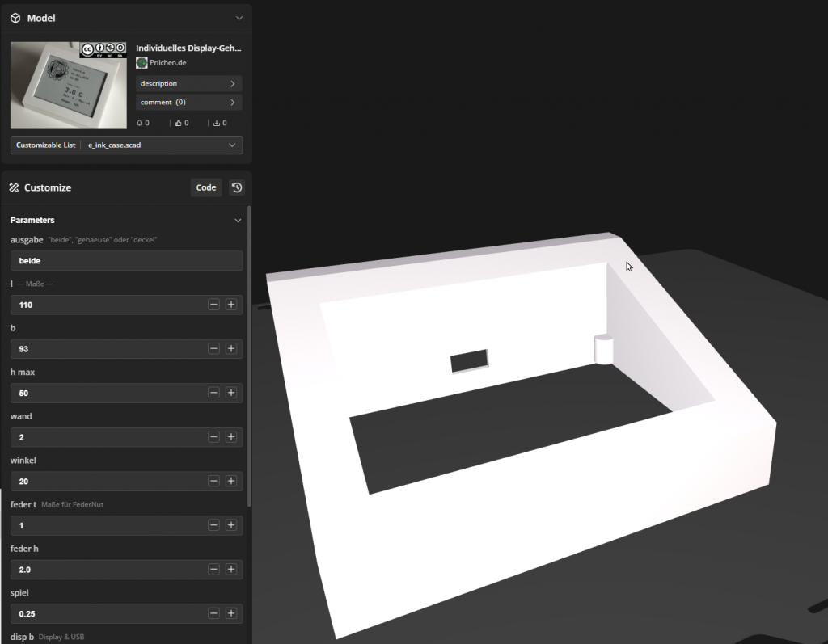This screenshot has height=644, width=828.
Task: Collapse the Model panel
Action: click(x=239, y=18)
